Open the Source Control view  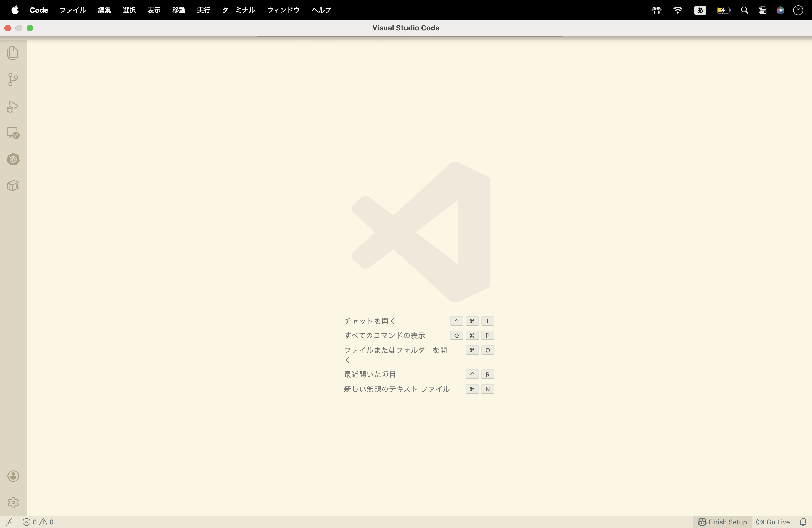point(13,79)
